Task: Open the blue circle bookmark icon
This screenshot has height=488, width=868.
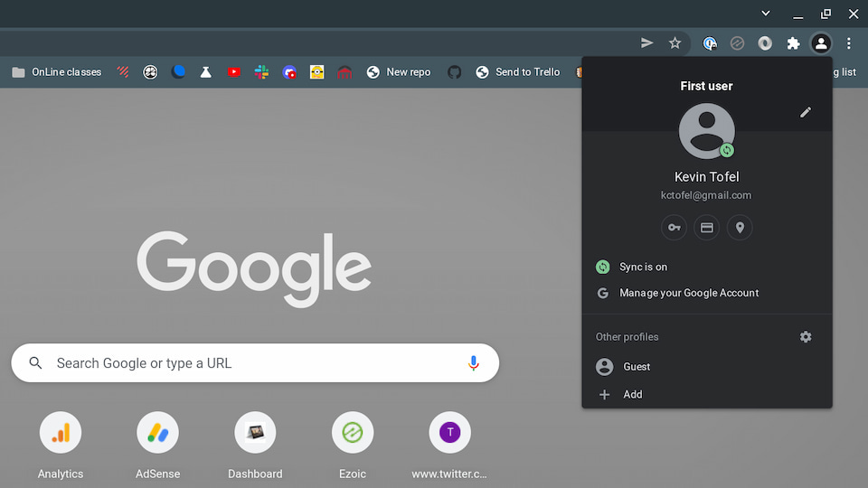Action: click(x=178, y=72)
